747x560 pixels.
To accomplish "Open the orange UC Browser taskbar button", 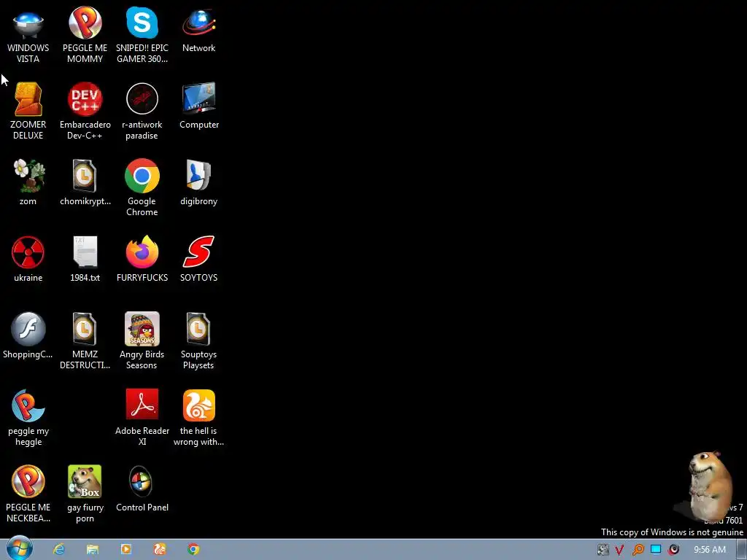I will 160,550.
